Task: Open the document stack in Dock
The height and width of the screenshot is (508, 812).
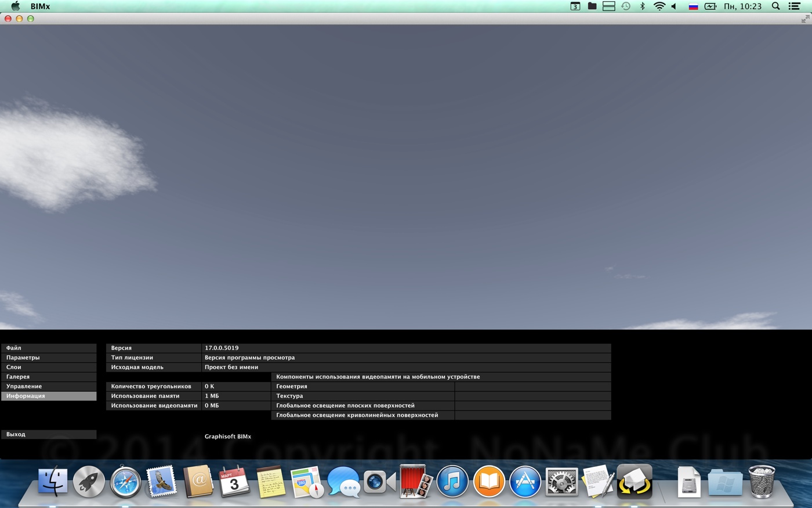Action: tap(688, 482)
